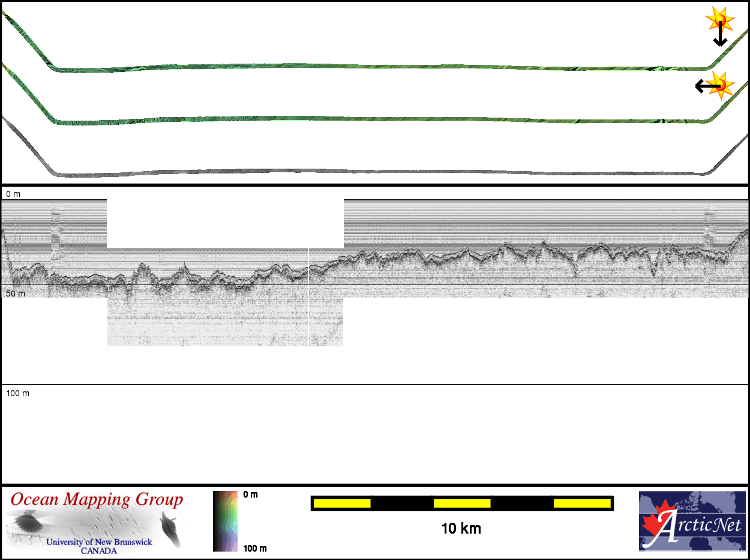
Task: Click the middle yellow scale bar segment
Action: coord(461,503)
